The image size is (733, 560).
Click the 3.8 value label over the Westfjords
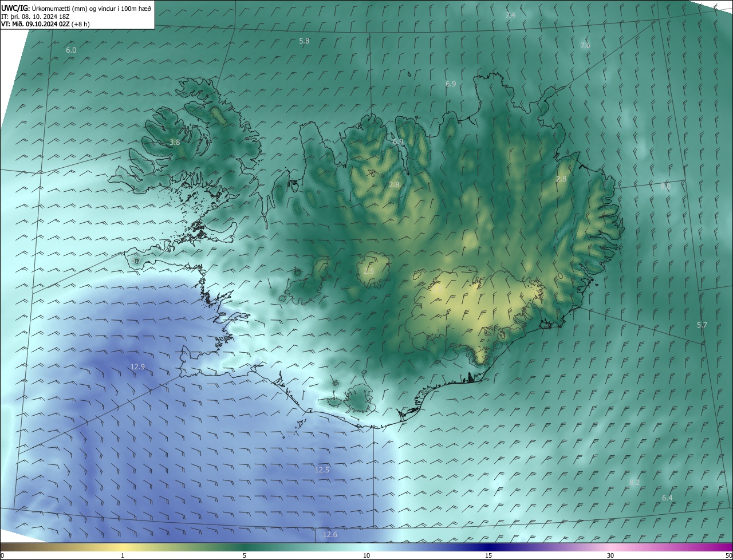(175, 142)
